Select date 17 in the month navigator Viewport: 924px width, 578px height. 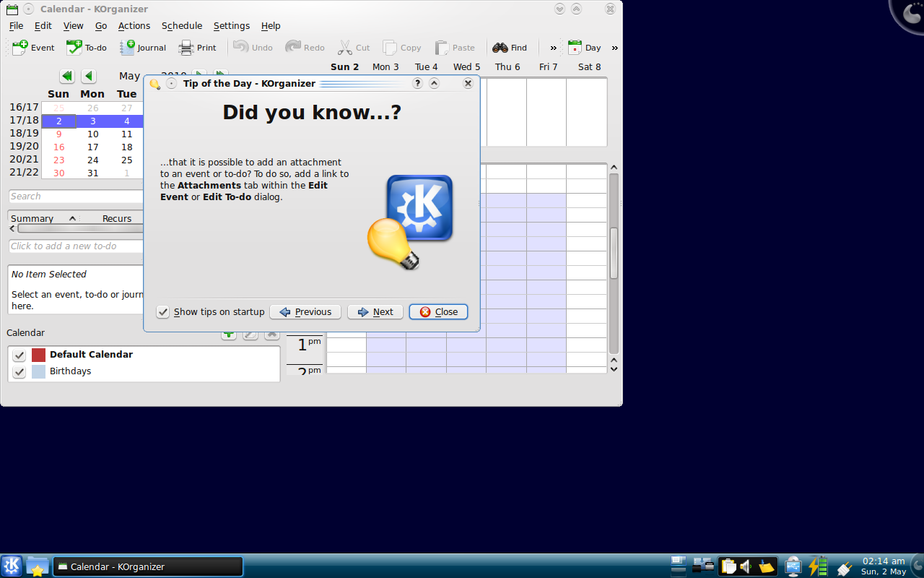click(x=92, y=147)
